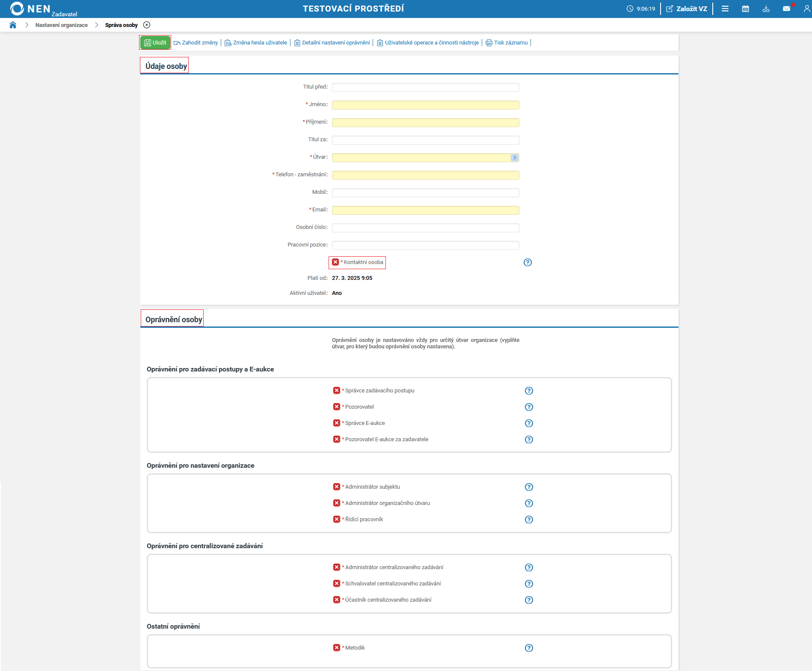
Task: Open the user profile icon
Action: [x=807, y=9]
